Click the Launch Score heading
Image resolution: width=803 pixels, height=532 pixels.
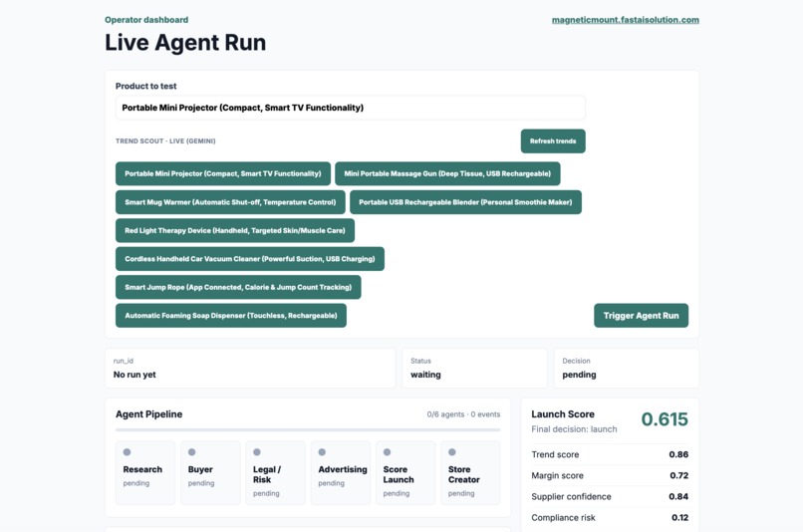563,414
